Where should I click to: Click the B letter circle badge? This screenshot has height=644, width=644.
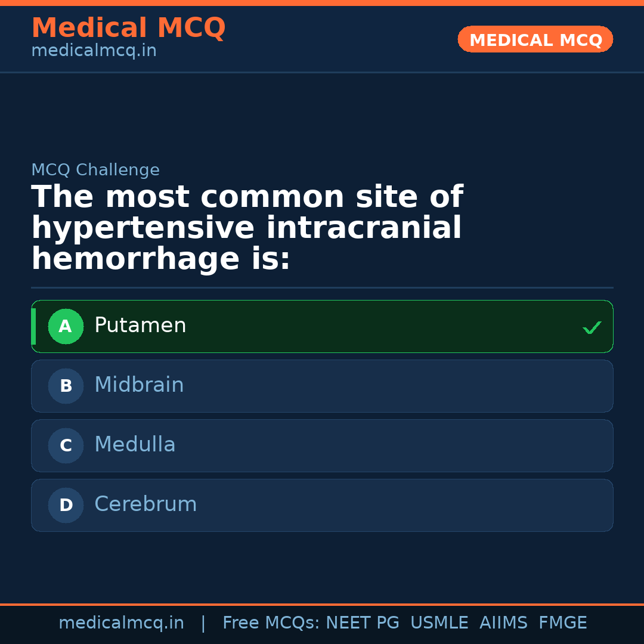66,386
